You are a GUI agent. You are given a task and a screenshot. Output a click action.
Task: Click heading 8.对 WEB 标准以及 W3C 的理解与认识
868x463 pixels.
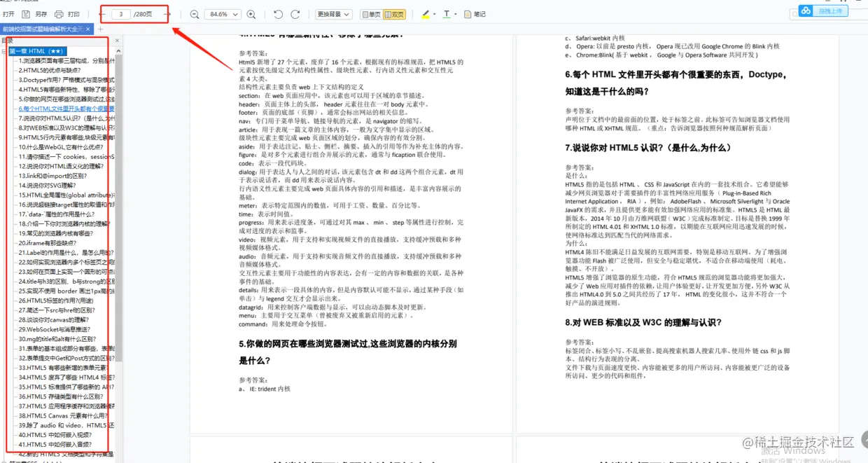(643, 323)
